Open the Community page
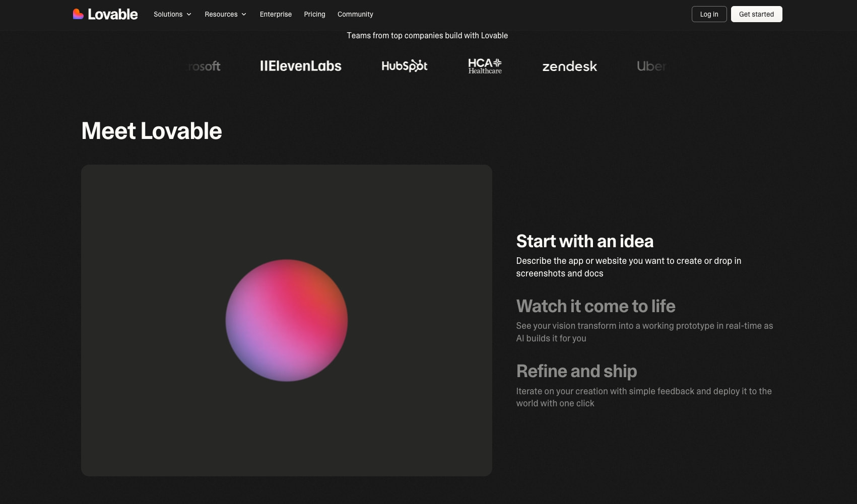 355,14
